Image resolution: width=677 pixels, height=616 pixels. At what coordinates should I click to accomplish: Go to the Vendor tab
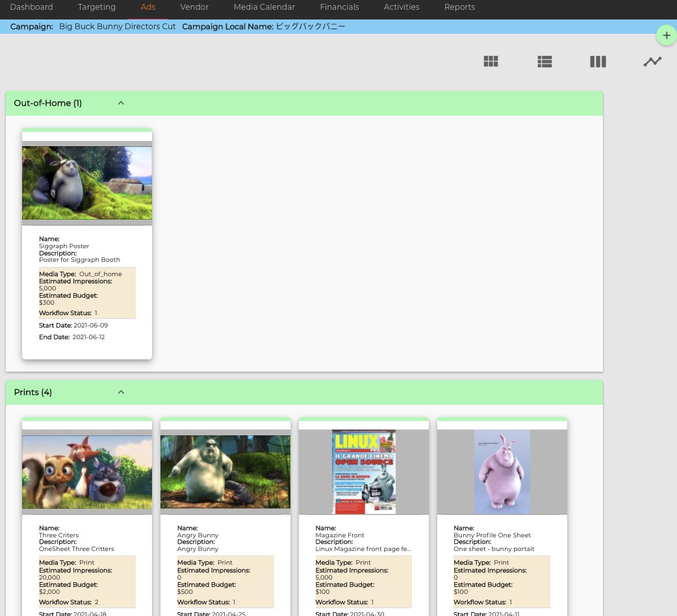coord(194,7)
